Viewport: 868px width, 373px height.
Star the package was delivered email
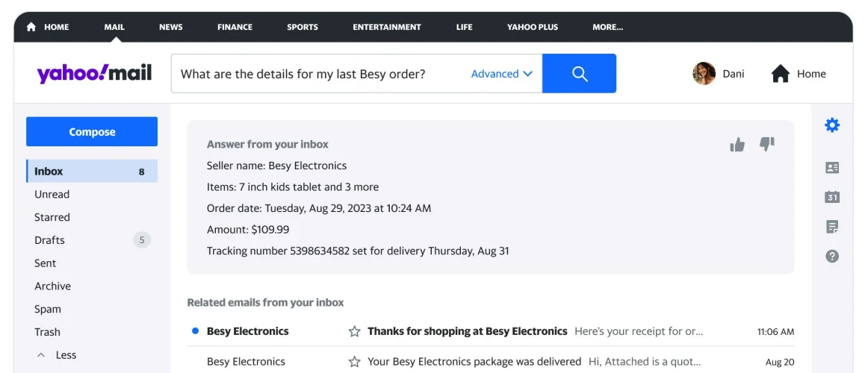click(x=354, y=362)
